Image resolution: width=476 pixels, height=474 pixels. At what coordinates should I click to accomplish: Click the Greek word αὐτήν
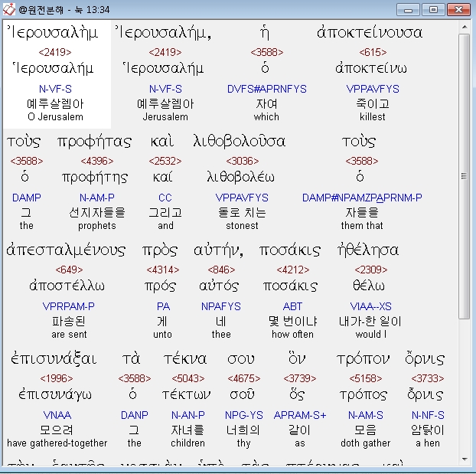click(218, 250)
